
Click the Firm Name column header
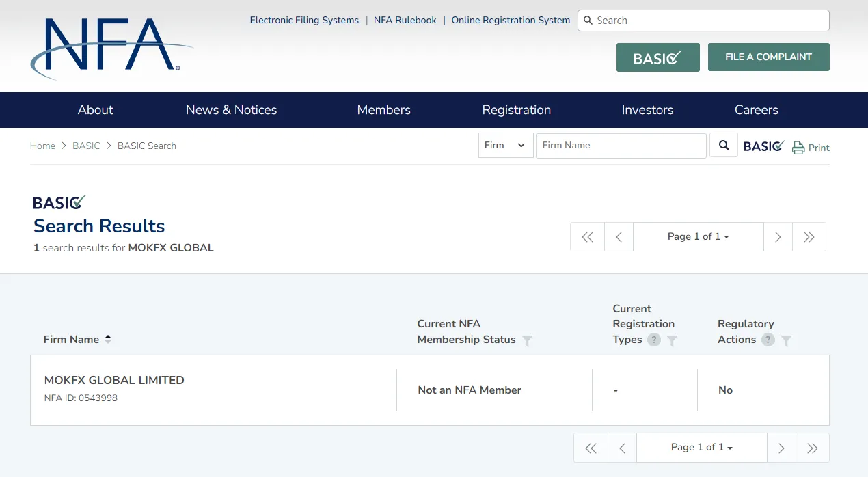[x=71, y=340]
